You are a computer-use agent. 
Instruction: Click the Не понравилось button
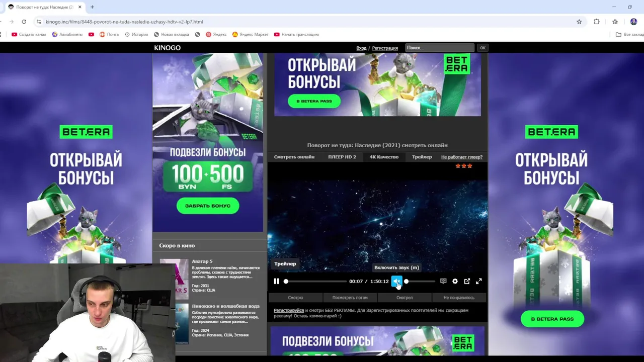coord(459,298)
